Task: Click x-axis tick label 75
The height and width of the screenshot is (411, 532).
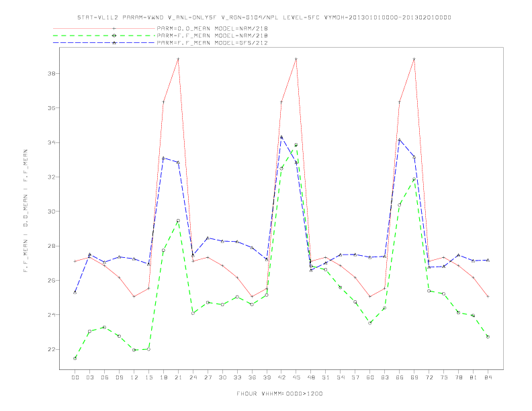Action: pyautogui.click(x=444, y=377)
